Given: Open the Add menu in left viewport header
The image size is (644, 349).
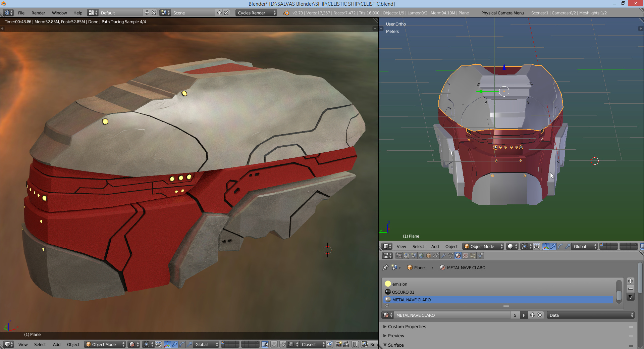Looking at the screenshot, I should point(57,344).
